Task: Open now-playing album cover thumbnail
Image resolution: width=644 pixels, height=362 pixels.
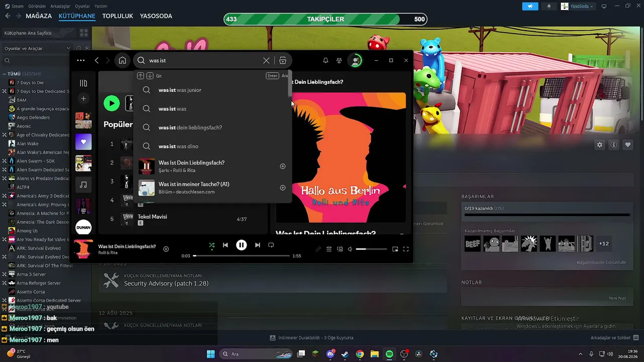Action: [x=84, y=249]
